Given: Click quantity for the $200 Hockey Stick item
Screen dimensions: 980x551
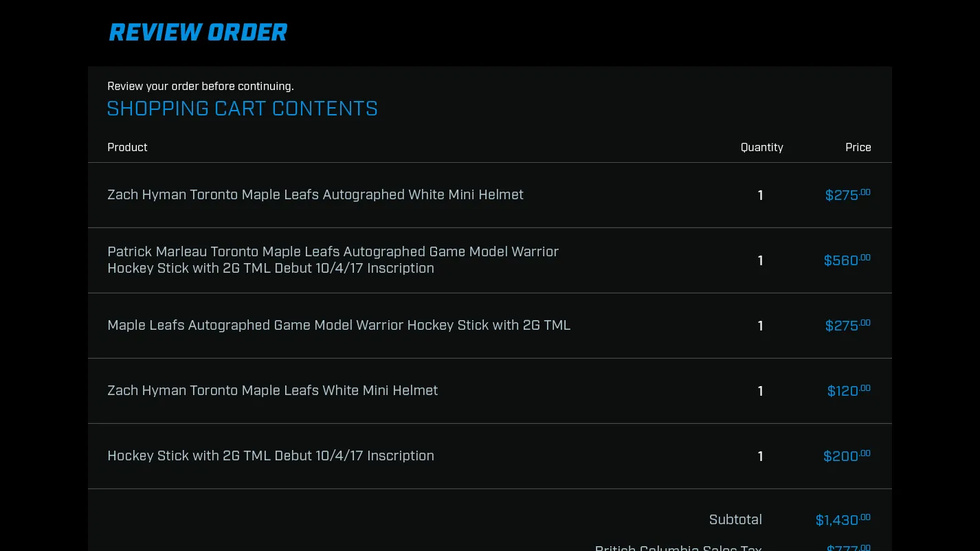Looking at the screenshot, I should tap(760, 456).
